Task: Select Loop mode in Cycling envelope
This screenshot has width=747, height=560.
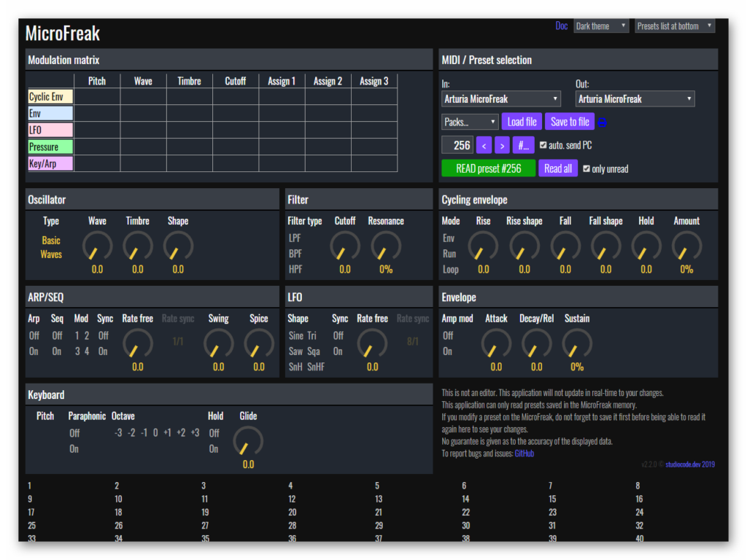Action: coord(450,269)
